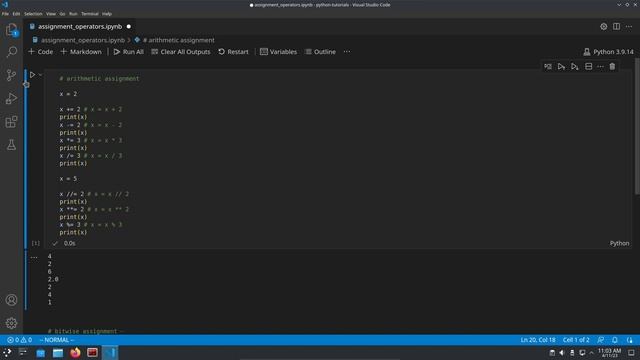
Task: Click the unsaved dot on the tab
Action: click(x=129, y=27)
